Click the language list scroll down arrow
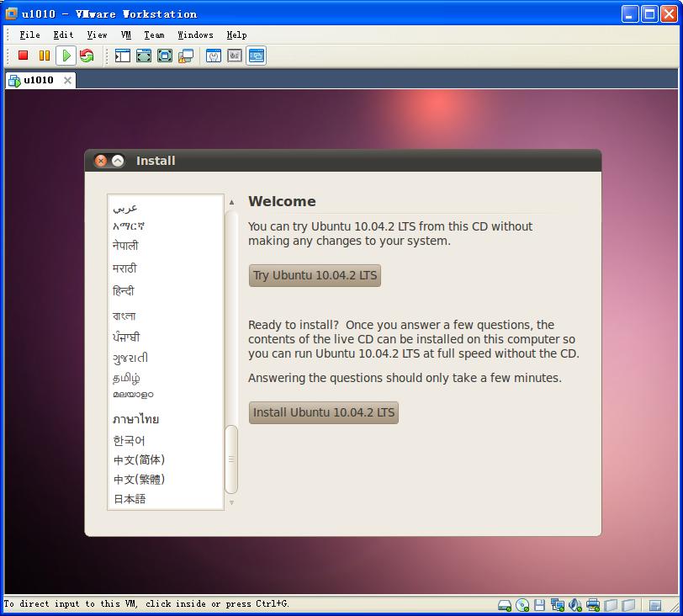This screenshot has height=616, width=683. 232,502
